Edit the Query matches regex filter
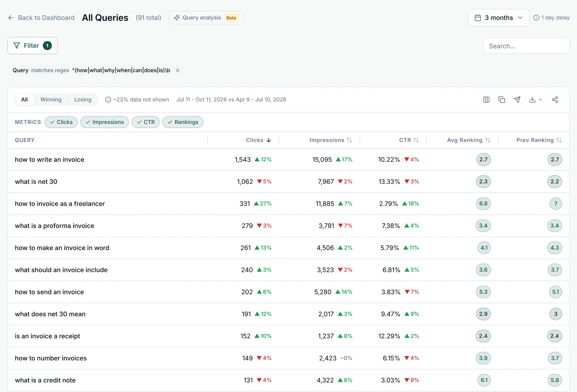 coord(91,70)
